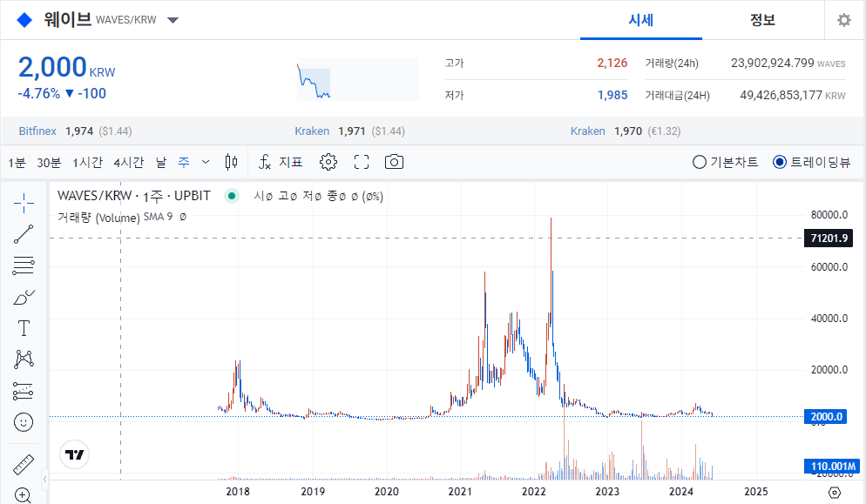Click the TradingView logo
Viewport: 866px width, 504px height.
pos(75,454)
